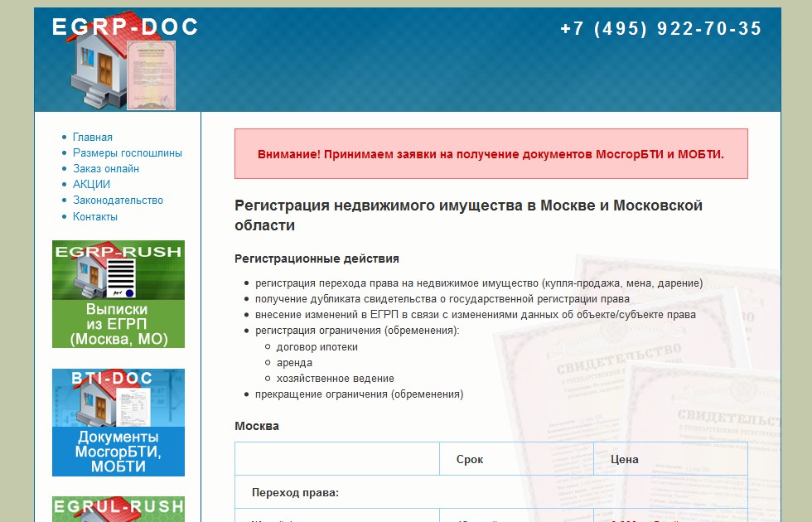
Task: Click the регистрация ограничения (обременения) item
Action: pos(357,331)
